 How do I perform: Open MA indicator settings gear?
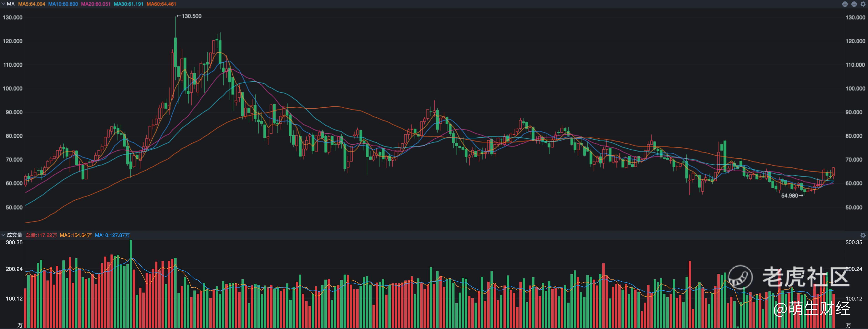pos(863,4)
